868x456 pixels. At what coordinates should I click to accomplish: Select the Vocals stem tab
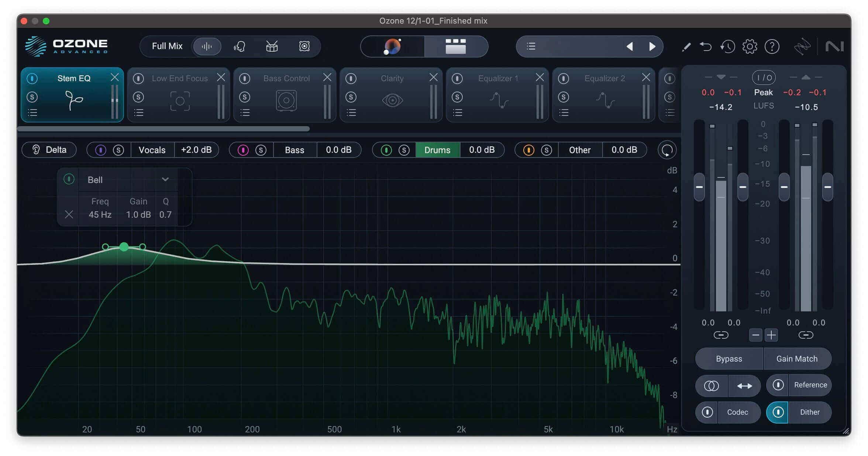click(152, 150)
